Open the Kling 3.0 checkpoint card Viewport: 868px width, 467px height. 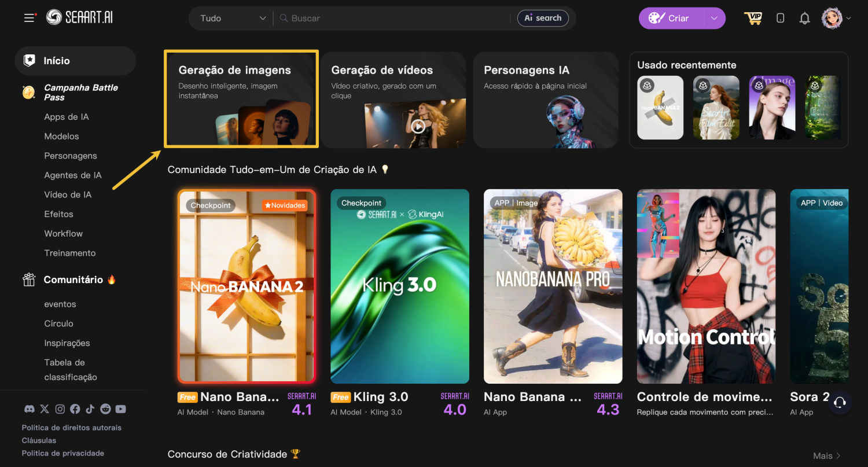pyautogui.click(x=400, y=286)
